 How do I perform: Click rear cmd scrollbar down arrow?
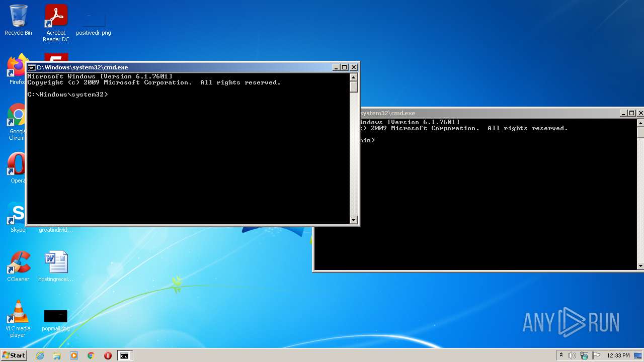[640, 265]
